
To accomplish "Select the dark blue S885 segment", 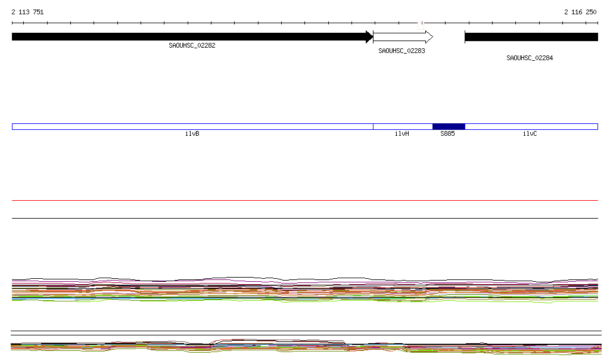I will click(x=448, y=126).
